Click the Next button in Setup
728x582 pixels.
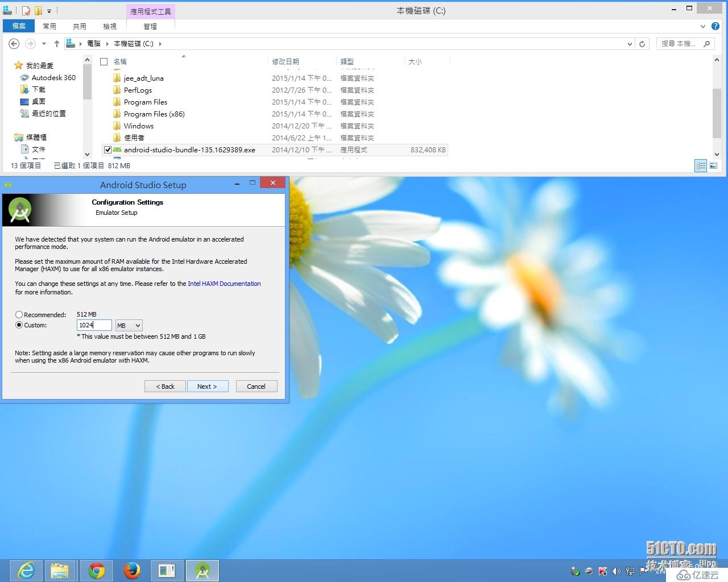pyautogui.click(x=207, y=386)
